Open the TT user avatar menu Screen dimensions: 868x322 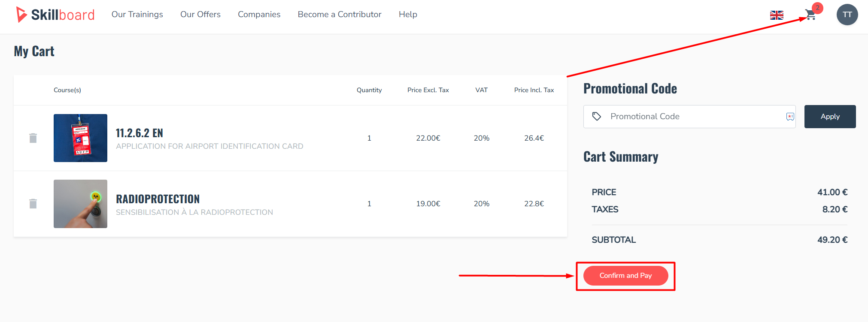coord(847,15)
